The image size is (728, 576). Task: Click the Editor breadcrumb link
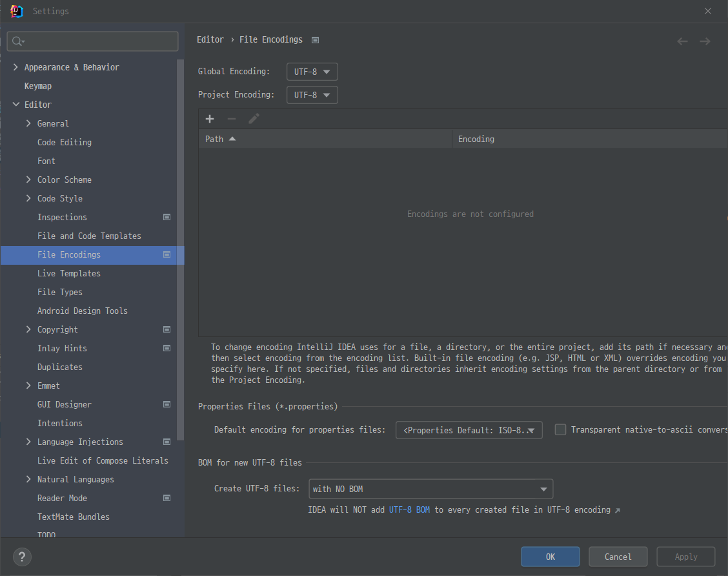(210, 40)
